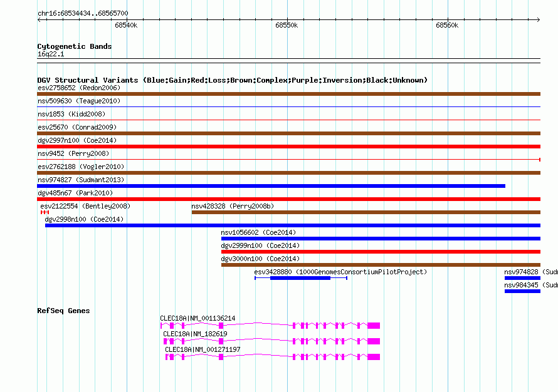Screen dimensions: 558x392
Task: Click the blue bar of nsv1056602
Action: 381,239
